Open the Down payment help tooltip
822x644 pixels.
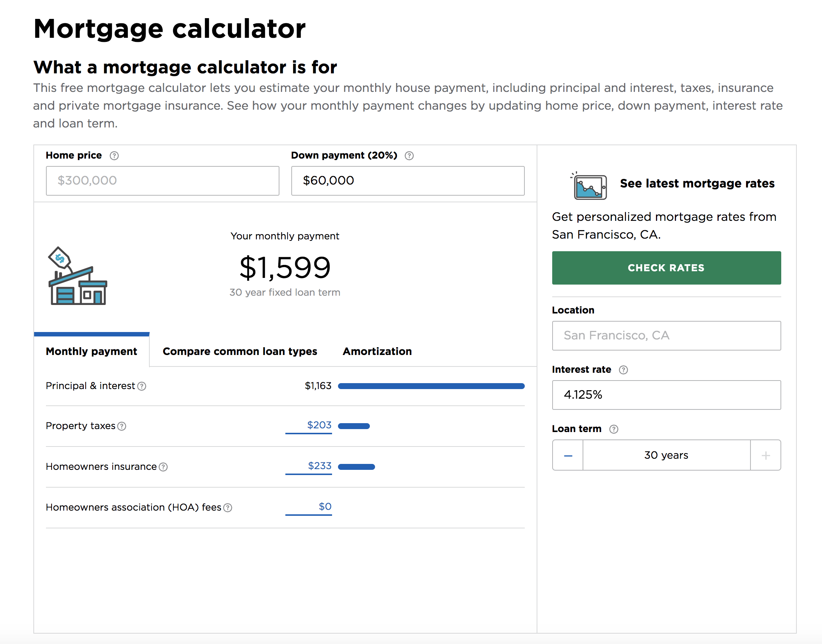coord(410,155)
